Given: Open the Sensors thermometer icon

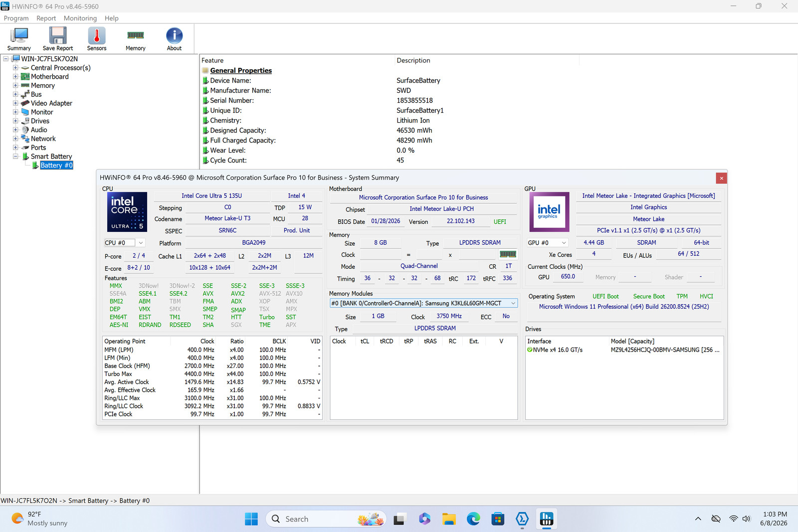Looking at the screenshot, I should tap(97, 39).
